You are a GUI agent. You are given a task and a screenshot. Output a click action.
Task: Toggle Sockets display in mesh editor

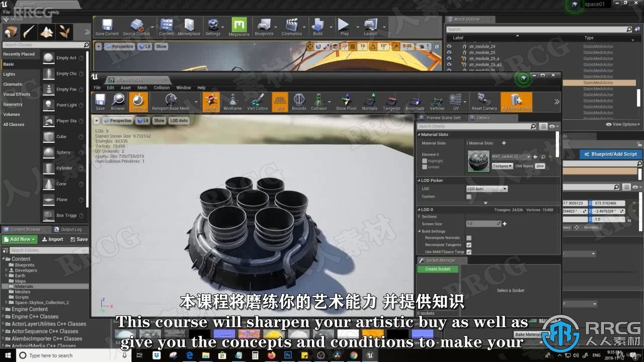click(211, 102)
